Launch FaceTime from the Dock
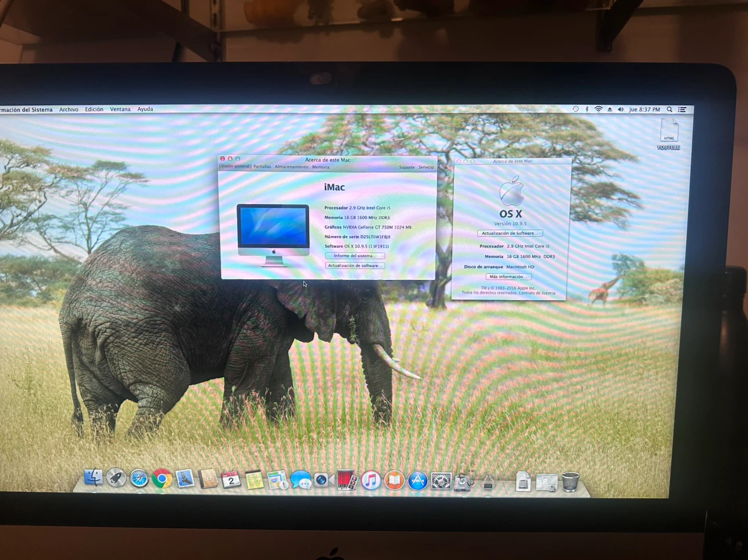748x560 pixels. click(323, 480)
